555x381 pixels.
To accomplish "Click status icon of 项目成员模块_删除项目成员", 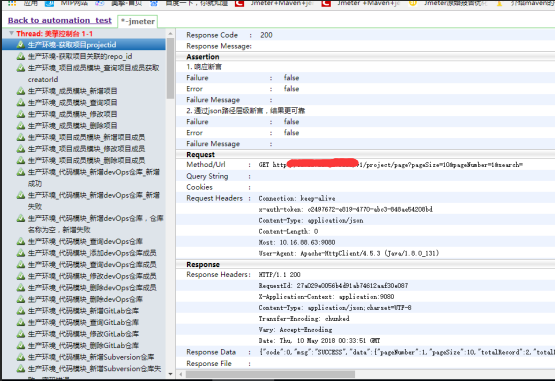I will [x=21, y=160].
